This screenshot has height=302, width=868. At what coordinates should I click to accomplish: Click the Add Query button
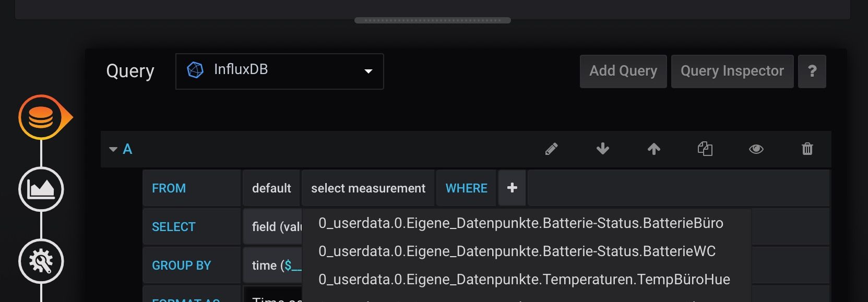[x=623, y=71]
